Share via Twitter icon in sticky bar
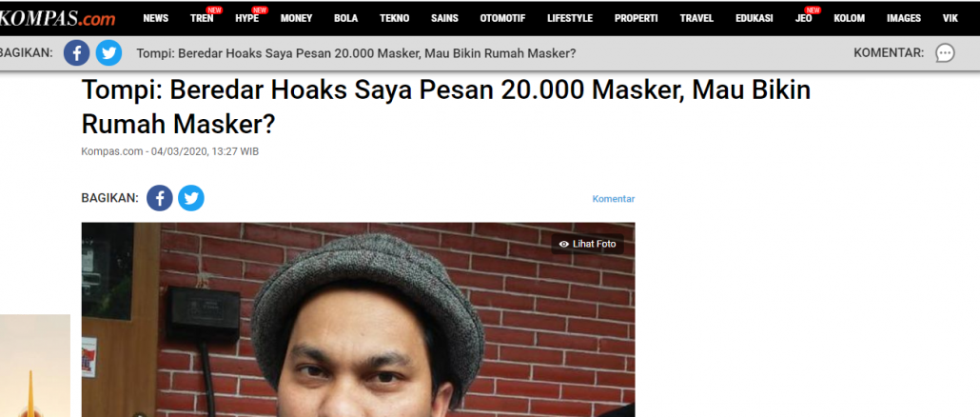 [x=108, y=53]
